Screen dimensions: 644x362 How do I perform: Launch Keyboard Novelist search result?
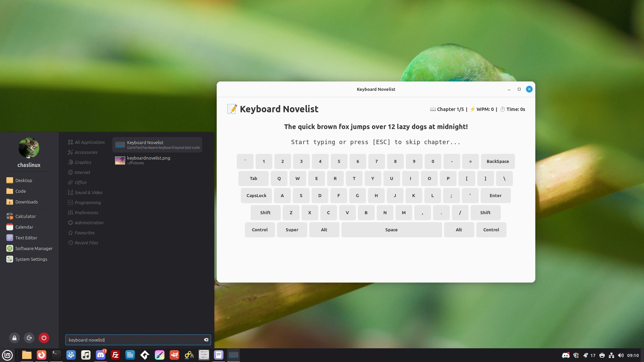[157, 145]
